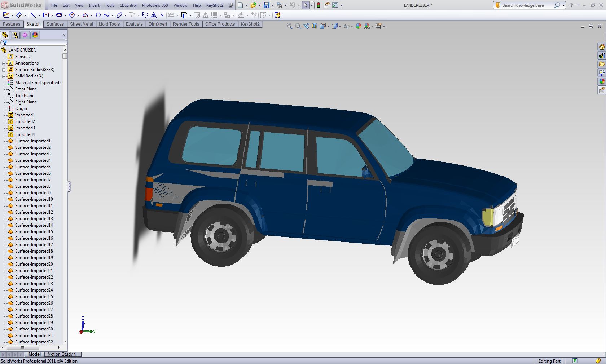606x364 pixels.
Task: Click the Convert Entities tool
Action: point(184,15)
